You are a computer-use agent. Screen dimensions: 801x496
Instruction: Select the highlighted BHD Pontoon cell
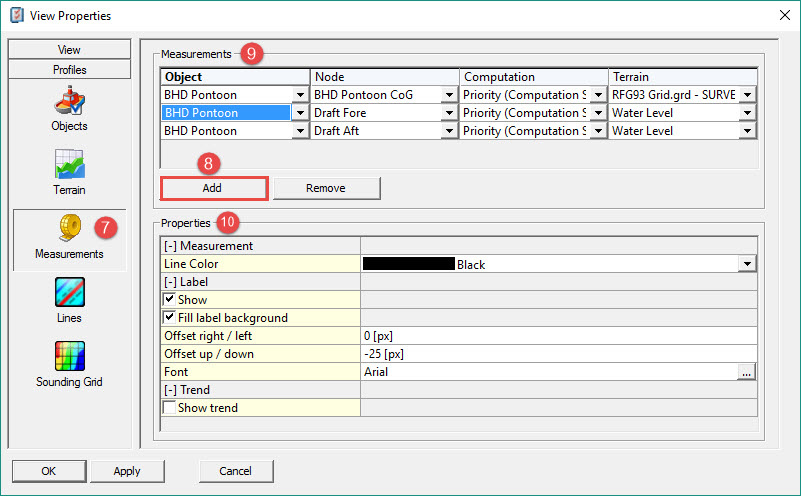click(x=226, y=113)
